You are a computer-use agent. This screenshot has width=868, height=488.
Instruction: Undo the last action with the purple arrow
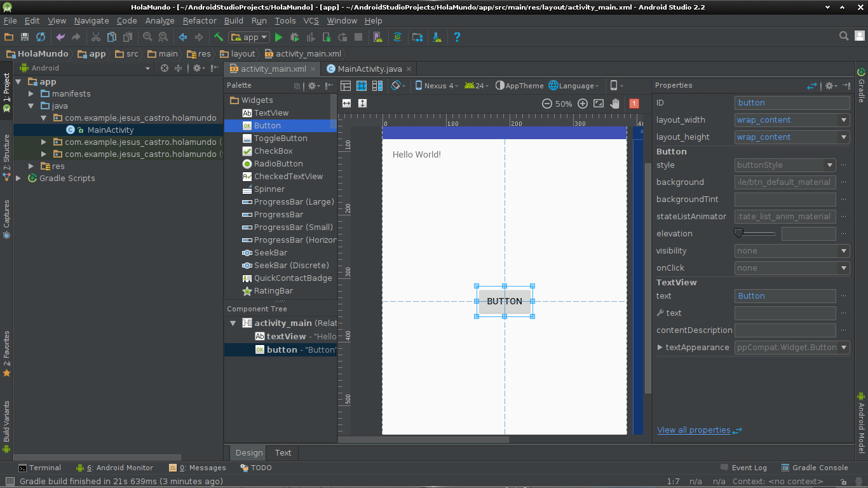[60, 37]
